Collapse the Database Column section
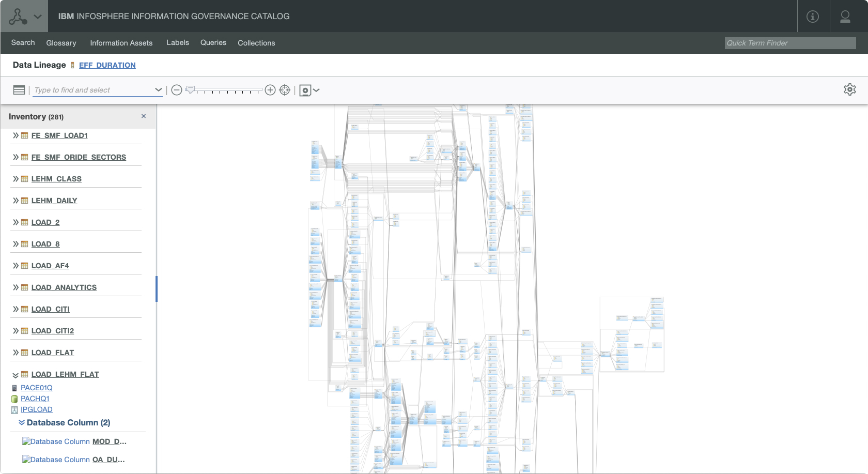 pos(22,422)
